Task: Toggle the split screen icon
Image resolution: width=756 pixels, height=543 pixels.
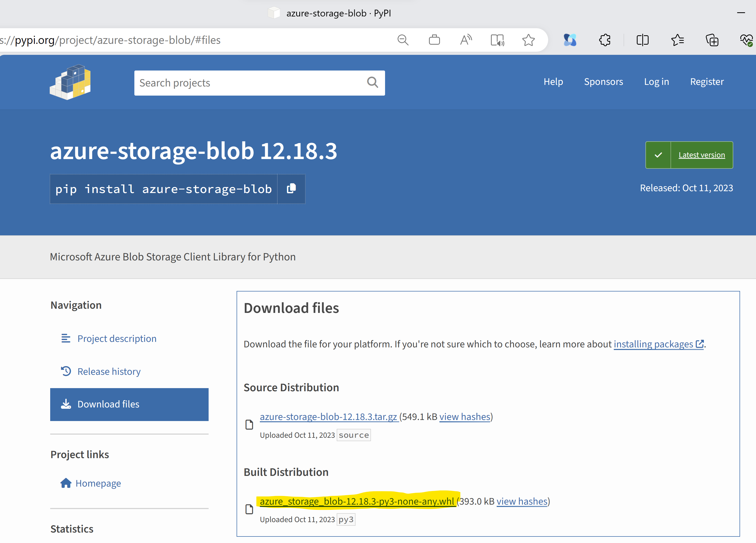Action: coord(642,40)
